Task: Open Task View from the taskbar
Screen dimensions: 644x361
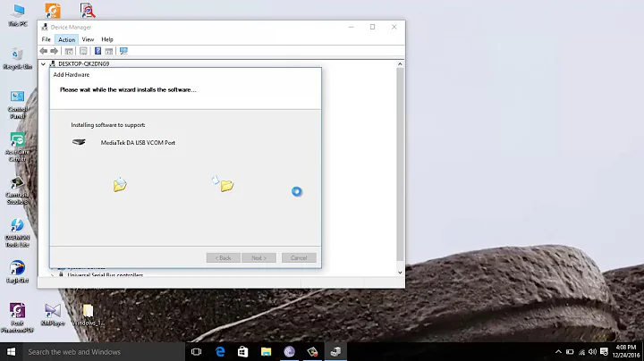Action: [x=196, y=351]
